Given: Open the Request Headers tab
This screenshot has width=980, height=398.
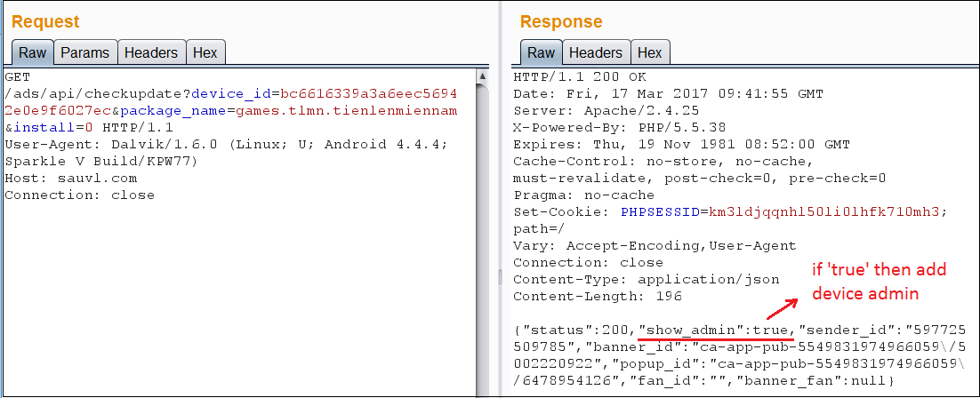Looking at the screenshot, I should (150, 52).
